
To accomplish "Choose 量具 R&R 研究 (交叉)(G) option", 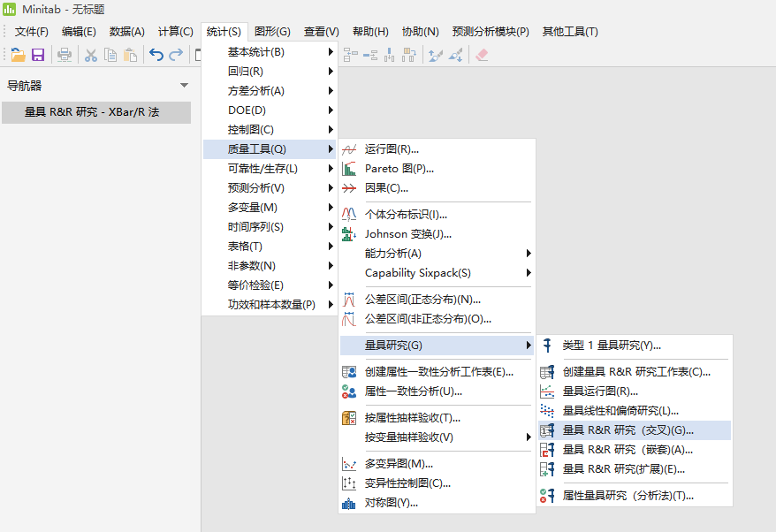I will coord(628,430).
